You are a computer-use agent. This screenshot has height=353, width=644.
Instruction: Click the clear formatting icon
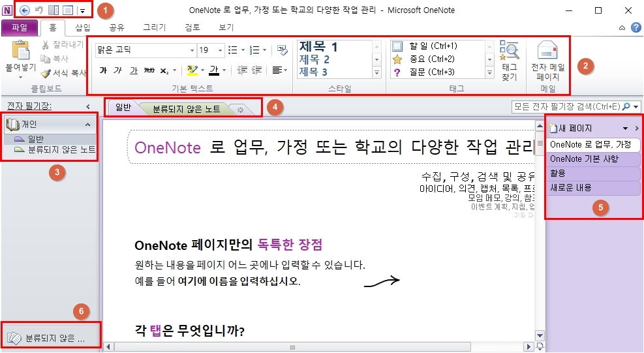coord(282,50)
